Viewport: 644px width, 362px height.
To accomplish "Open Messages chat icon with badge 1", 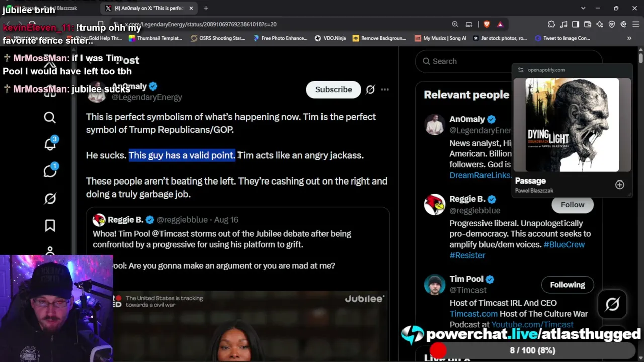I will (50, 171).
